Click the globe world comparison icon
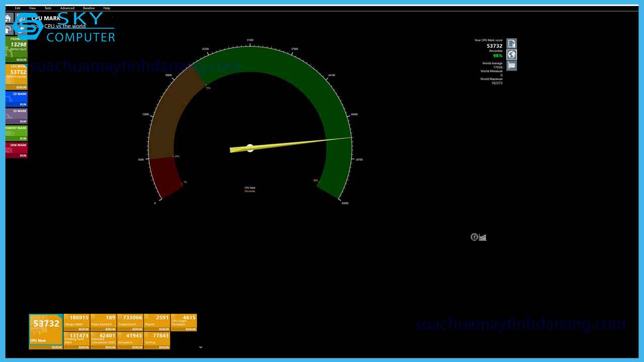The width and height of the screenshot is (644, 362). pos(512,55)
